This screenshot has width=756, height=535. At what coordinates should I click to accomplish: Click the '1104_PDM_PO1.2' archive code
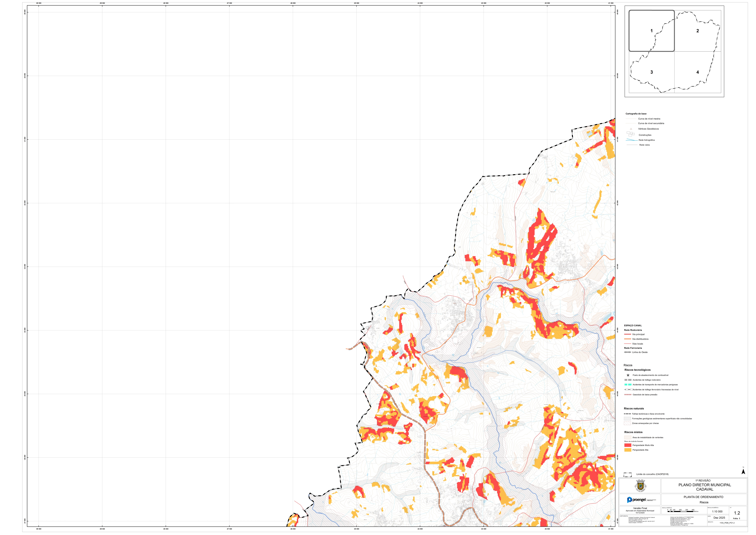727,523
